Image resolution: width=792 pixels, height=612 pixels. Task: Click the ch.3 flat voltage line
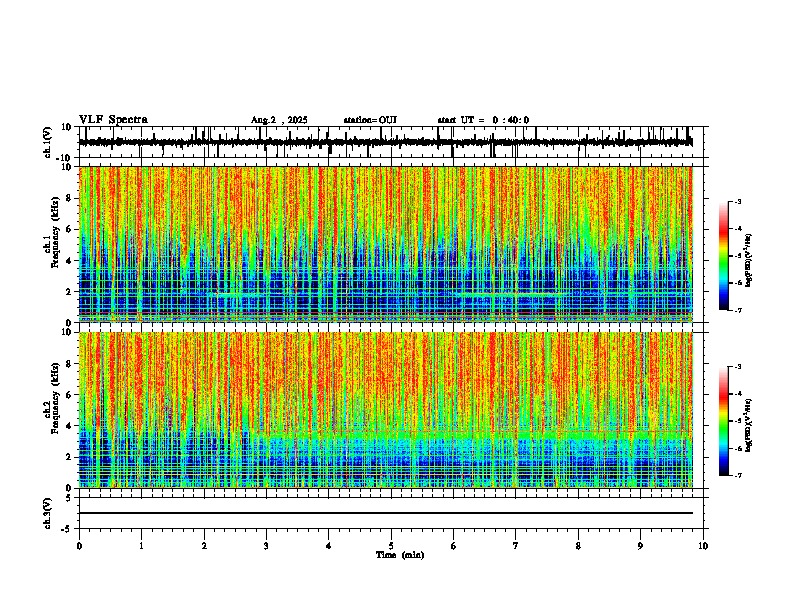(x=385, y=513)
